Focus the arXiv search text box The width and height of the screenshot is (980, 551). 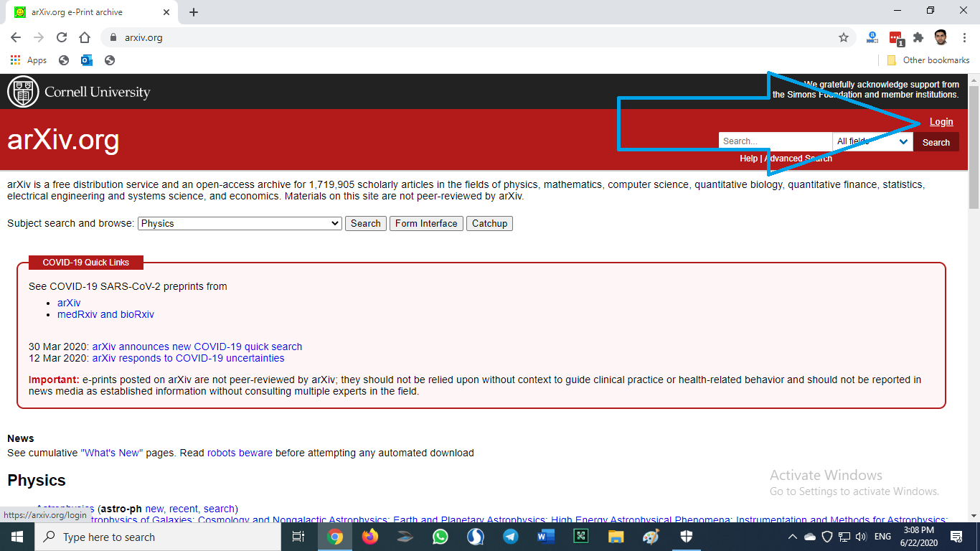776,141
